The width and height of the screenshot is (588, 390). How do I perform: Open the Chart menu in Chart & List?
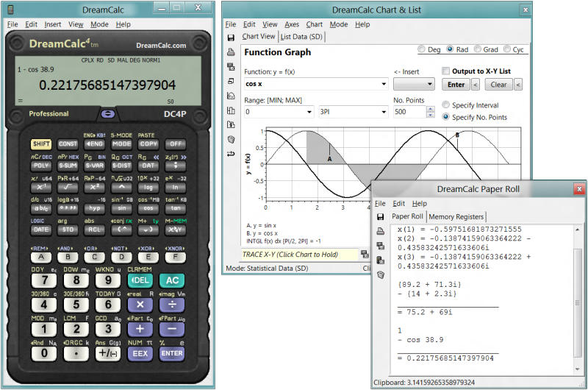click(315, 24)
